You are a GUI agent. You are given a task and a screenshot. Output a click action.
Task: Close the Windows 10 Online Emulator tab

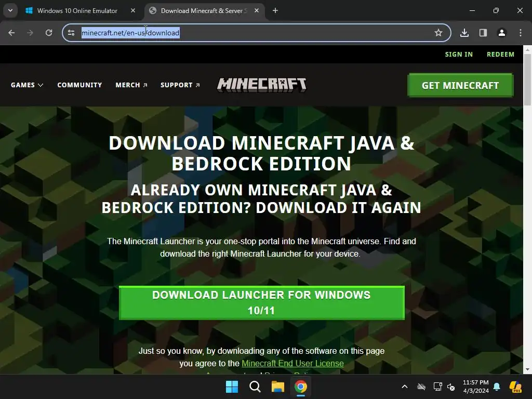(x=133, y=10)
